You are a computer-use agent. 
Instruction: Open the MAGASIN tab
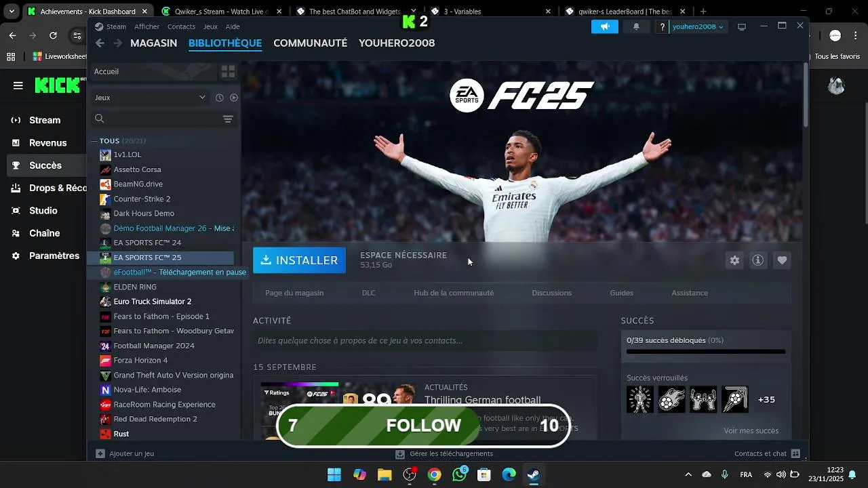[x=153, y=43]
